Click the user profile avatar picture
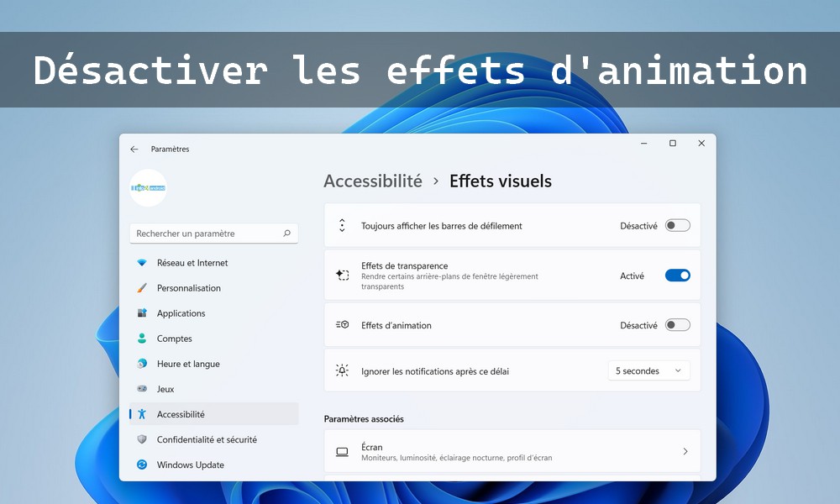Image resolution: width=840 pixels, height=504 pixels. [149, 188]
